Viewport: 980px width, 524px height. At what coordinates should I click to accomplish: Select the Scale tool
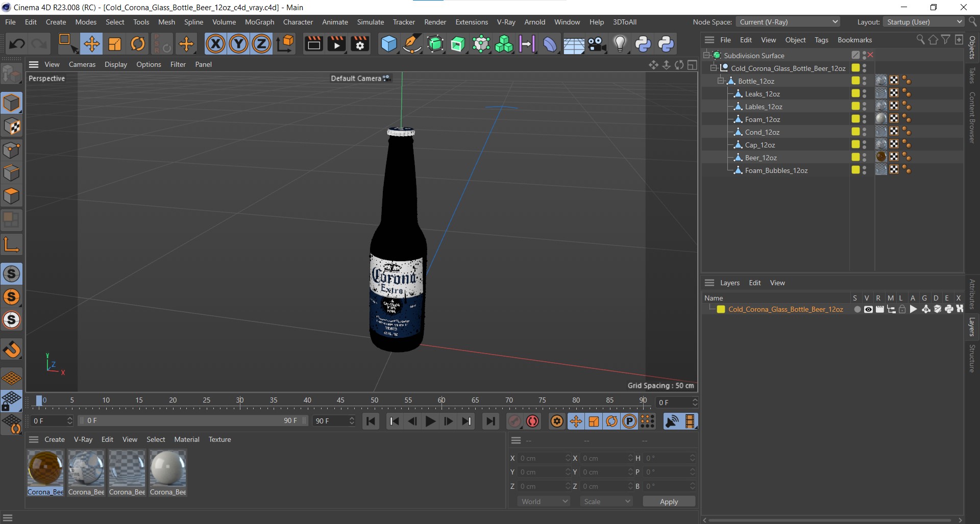pos(115,44)
